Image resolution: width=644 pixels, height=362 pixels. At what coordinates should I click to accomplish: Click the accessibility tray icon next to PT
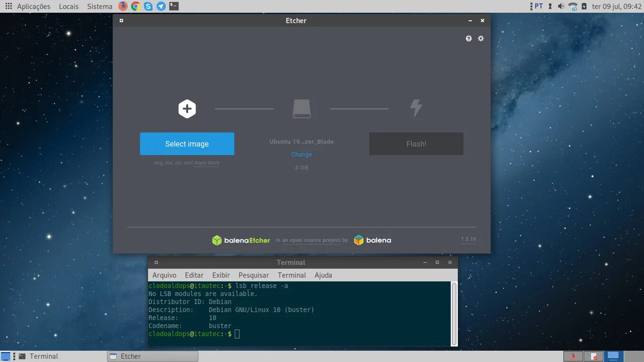[550, 6]
